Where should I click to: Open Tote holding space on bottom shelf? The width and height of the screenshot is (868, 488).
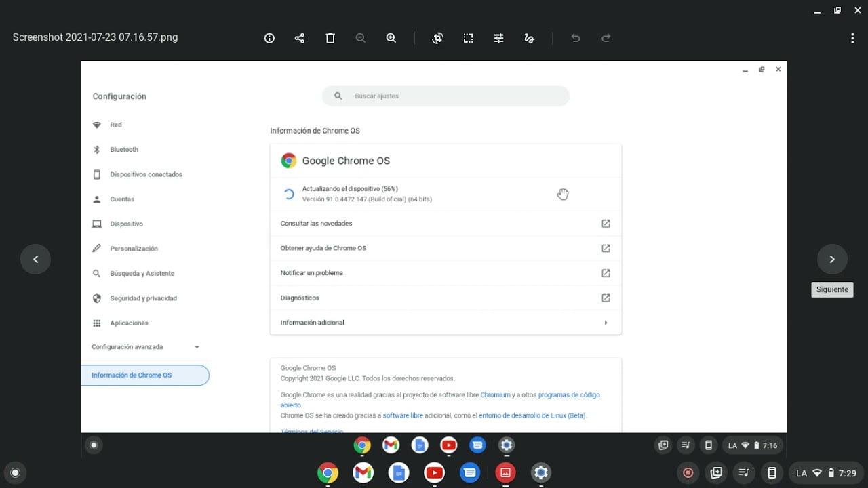(715, 473)
